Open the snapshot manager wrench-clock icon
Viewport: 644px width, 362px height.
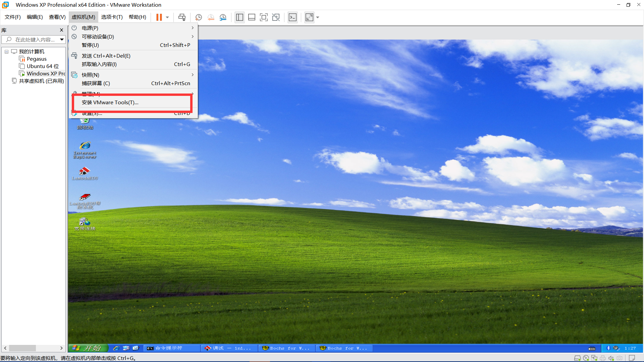[x=223, y=17]
